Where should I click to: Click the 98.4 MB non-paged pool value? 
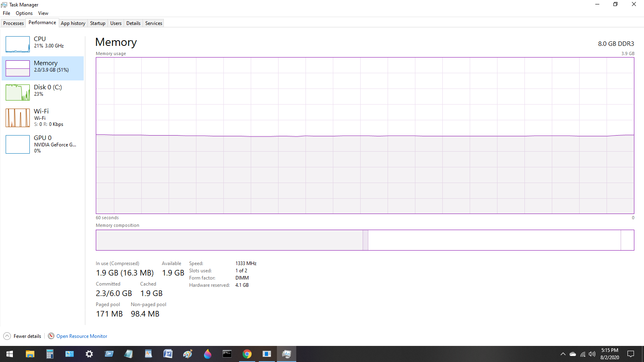coord(145,314)
